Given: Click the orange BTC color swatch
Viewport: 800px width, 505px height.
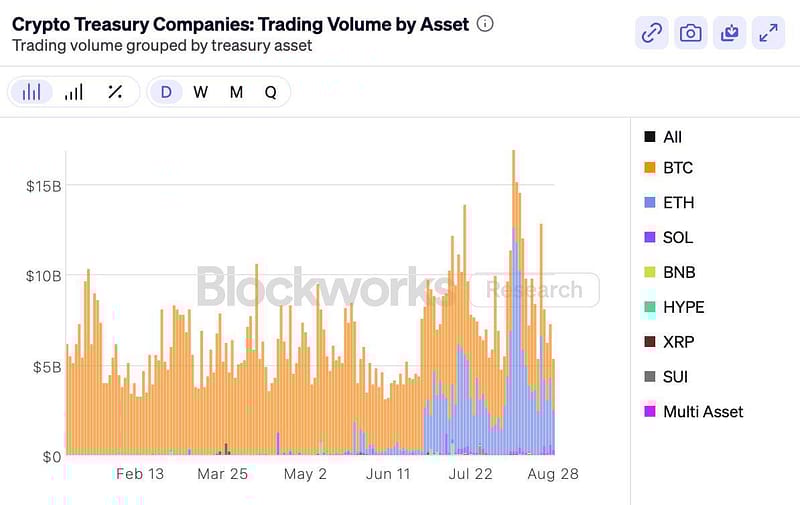Looking at the screenshot, I should click(x=649, y=167).
